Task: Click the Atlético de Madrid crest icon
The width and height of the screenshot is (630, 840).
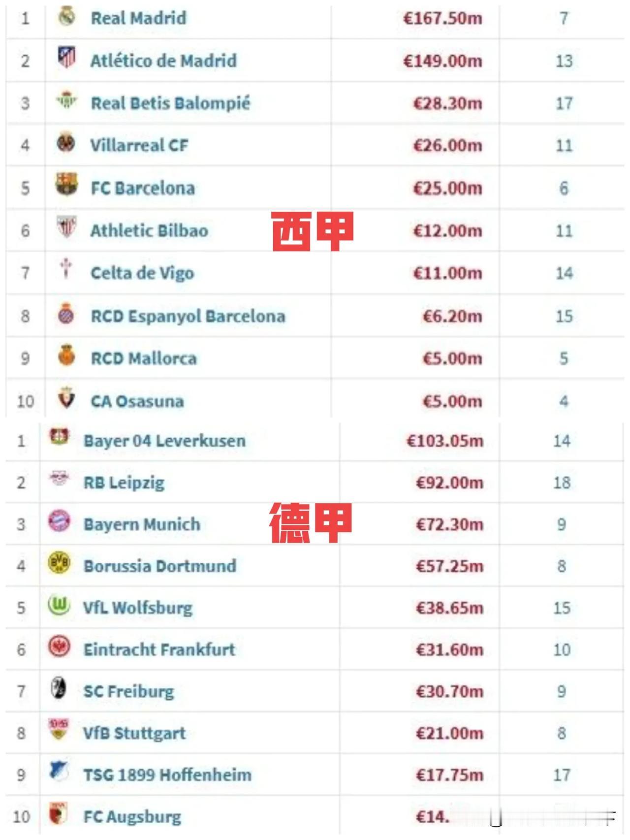Action: (x=66, y=57)
